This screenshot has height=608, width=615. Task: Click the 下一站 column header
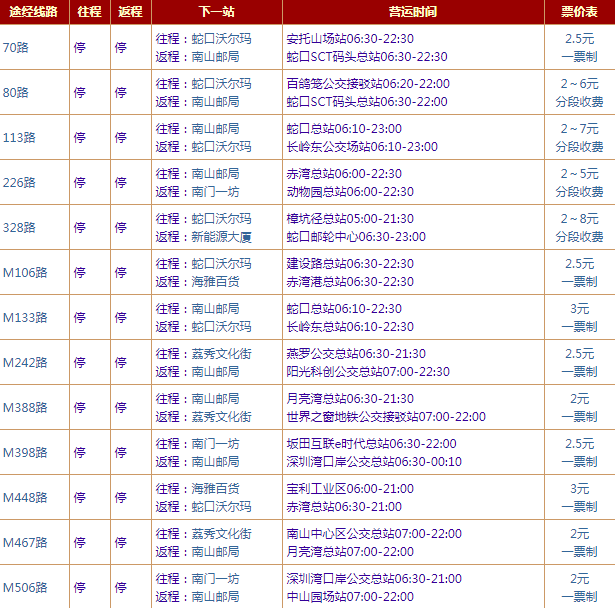coord(215,11)
